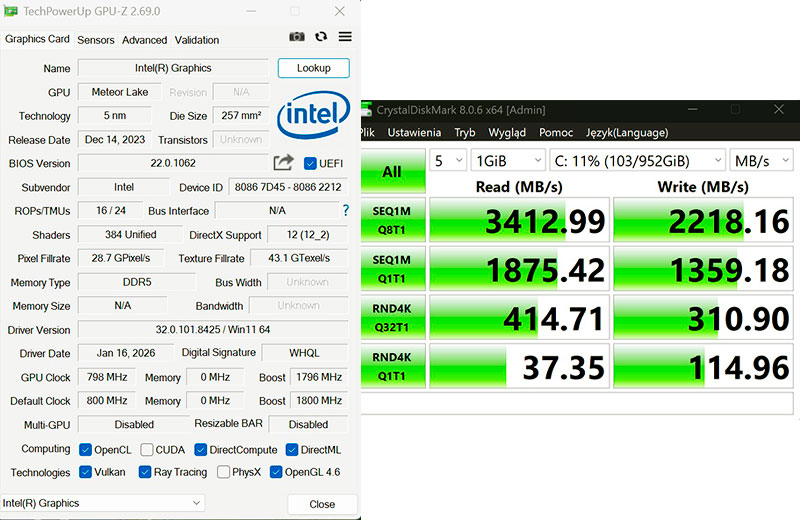800x520 pixels.
Task: Click the 1796 MHz GPU boost clock field
Action: [319, 377]
